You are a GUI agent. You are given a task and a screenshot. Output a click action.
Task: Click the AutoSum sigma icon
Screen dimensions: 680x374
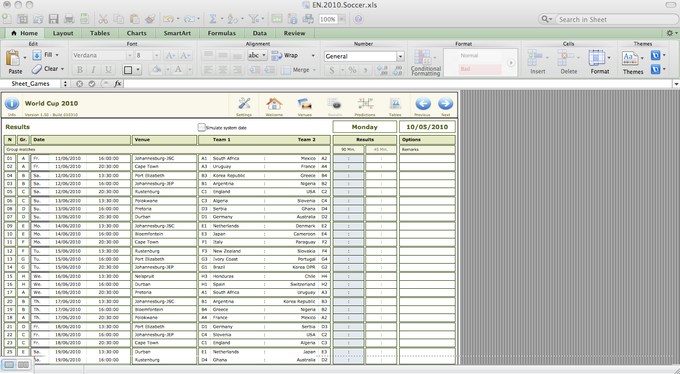[213, 19]
